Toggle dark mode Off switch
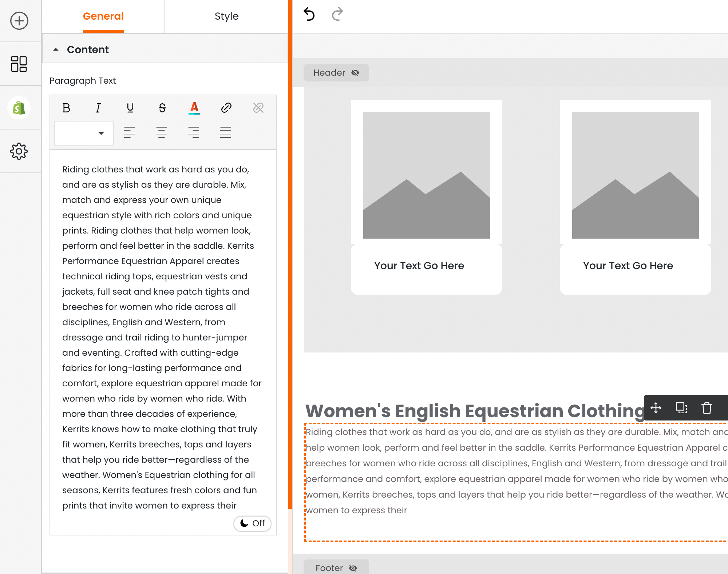Screen dimensions: 728x574 [252, 523]
